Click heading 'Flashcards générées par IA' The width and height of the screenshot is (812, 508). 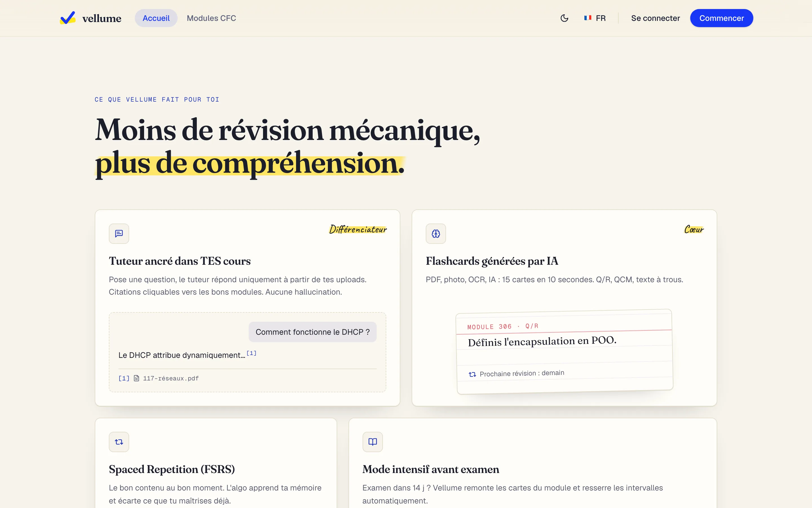coord(491,261)
